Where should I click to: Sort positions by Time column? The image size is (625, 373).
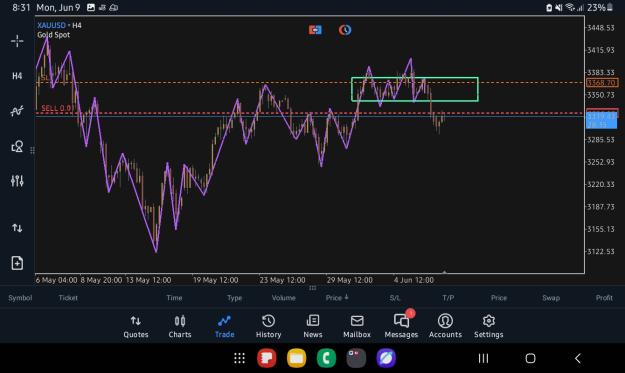coord(174,298)
